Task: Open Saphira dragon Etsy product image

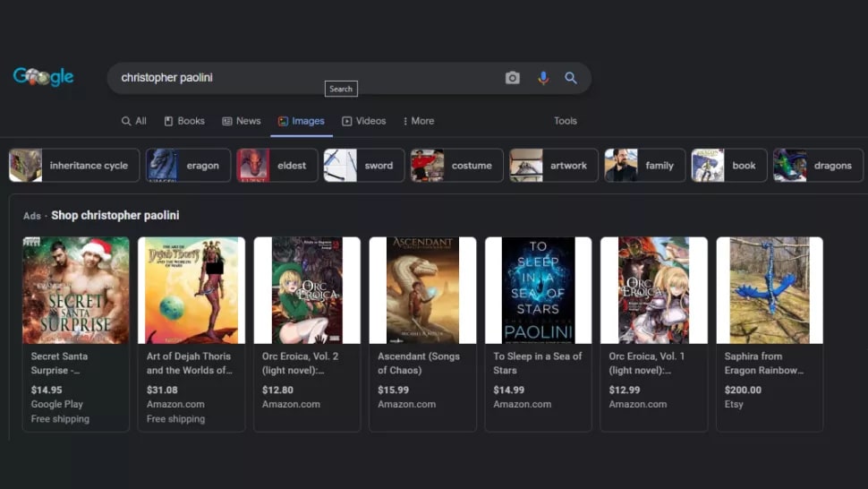Action: pos(770,290)
